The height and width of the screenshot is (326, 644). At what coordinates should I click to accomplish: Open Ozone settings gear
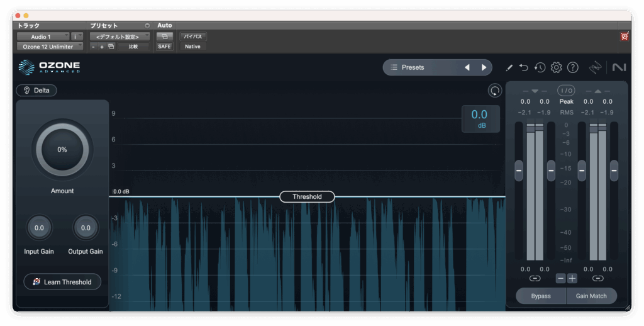click(556, 67)
